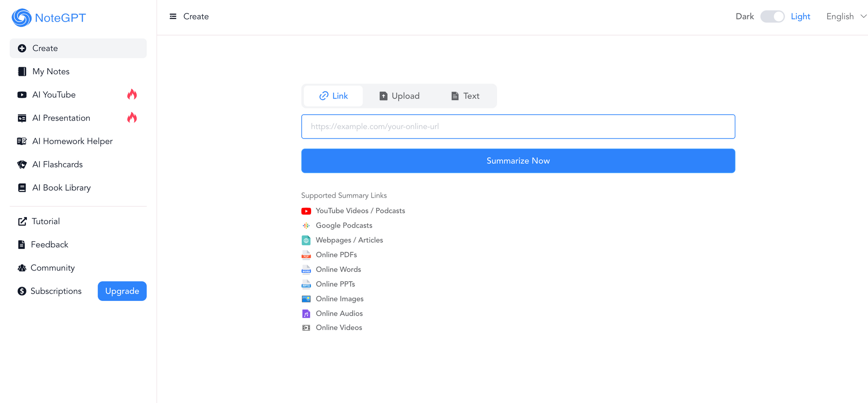Switch to the Link tab

333,96
